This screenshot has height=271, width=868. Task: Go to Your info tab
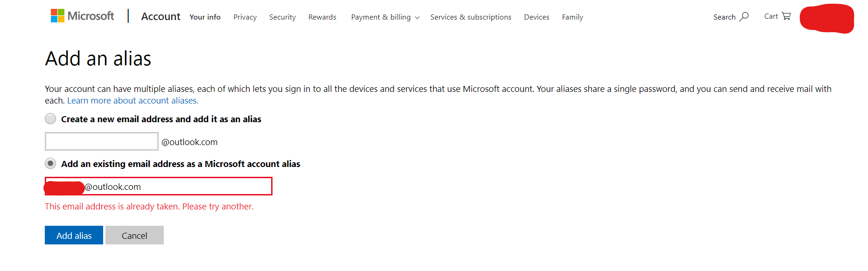pos(205,17)
